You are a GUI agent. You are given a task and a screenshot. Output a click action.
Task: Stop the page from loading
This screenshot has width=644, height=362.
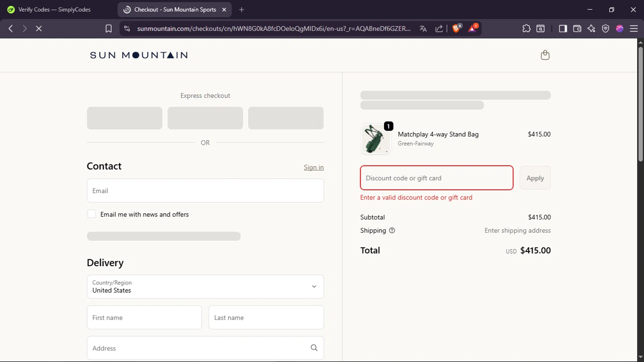click(39, 28)
